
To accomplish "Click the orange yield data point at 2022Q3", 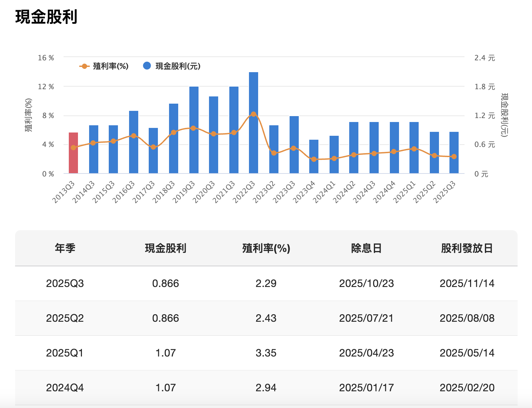I will 254,114.
